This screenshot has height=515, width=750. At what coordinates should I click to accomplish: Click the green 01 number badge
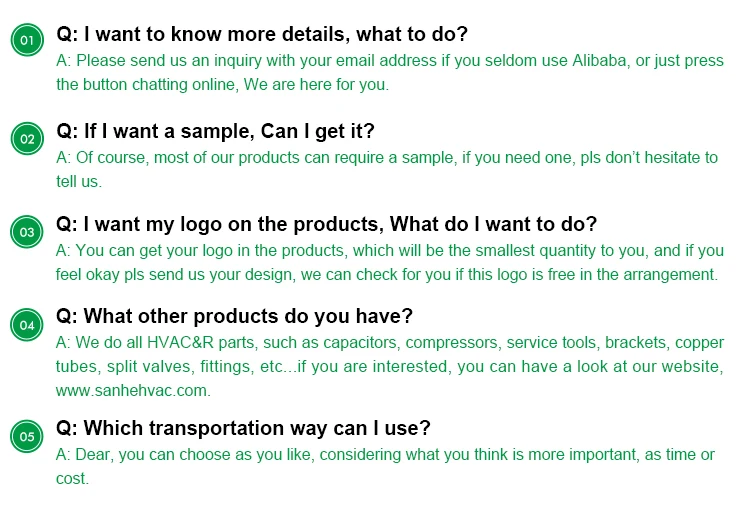pyautogui.click(x=27, y=40)
